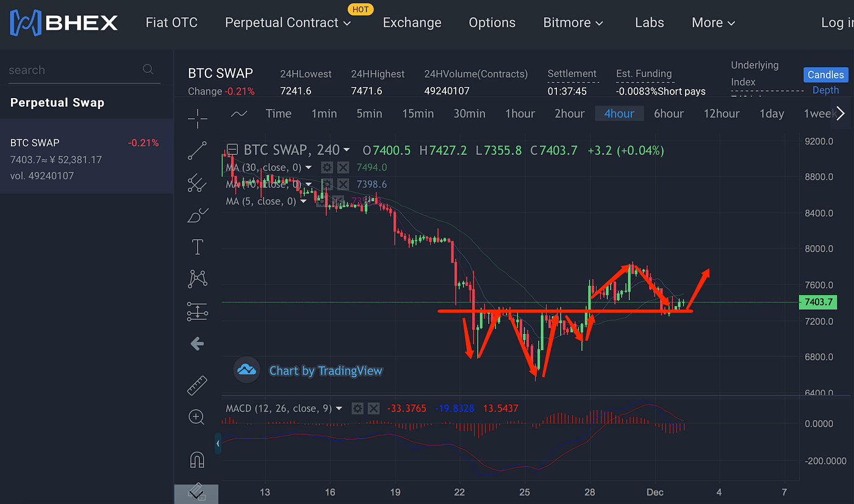Image resolution: width=854 pixels, height=504 pixels.
Task: Expand more drawing tools bottom chevron
Action: tap(196, 494)
